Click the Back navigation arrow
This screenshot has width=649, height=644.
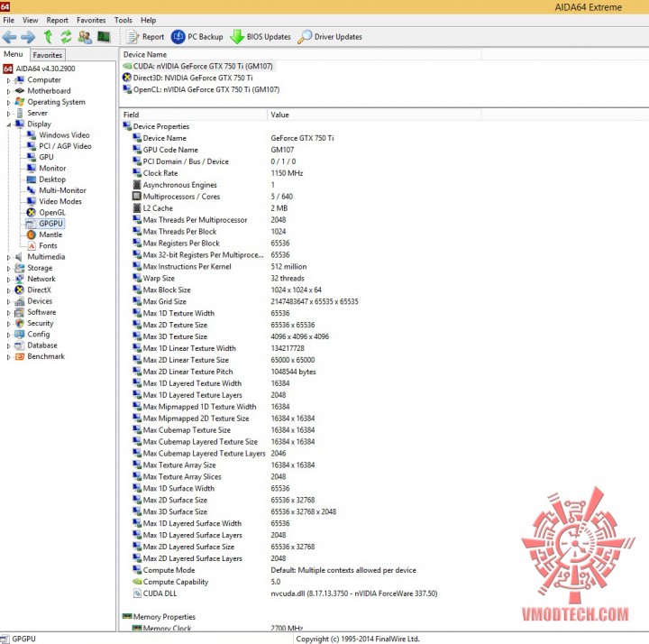pos(9,37)
